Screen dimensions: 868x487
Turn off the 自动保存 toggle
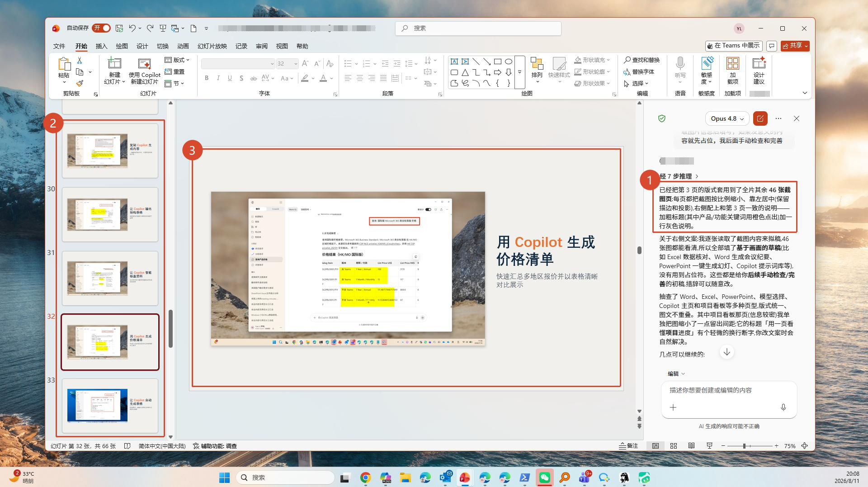pyautogui.click(x=101, y=28)
